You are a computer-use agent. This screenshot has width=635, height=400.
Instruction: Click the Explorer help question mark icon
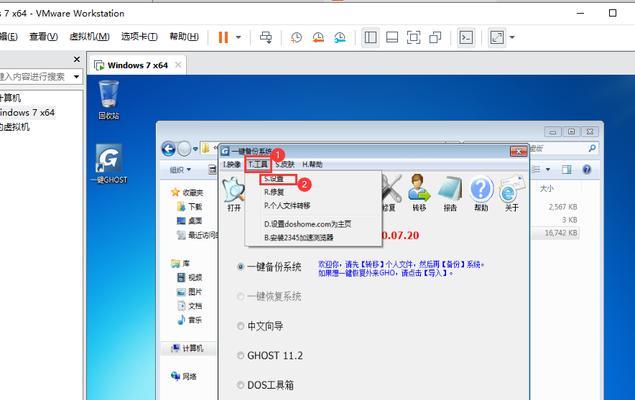pos(586,170)
